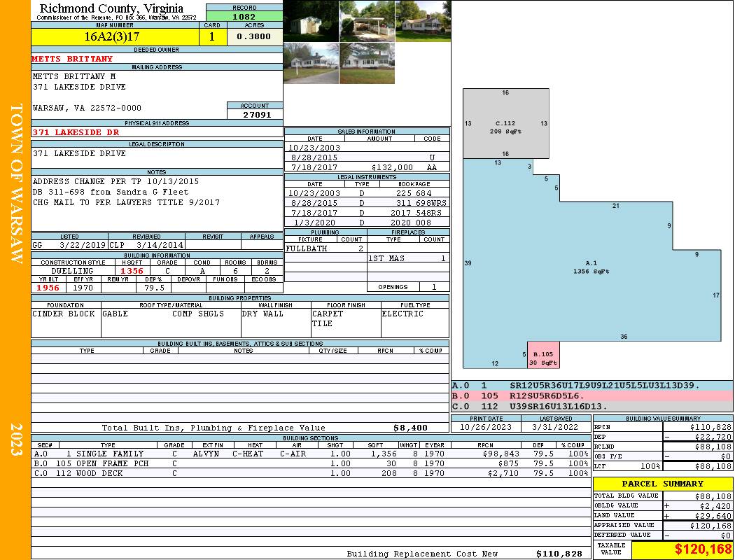The width and height of the screenshot is (735, 560).
Task: Open the white shed photo thumbnail
Action: tap(311, 21)
